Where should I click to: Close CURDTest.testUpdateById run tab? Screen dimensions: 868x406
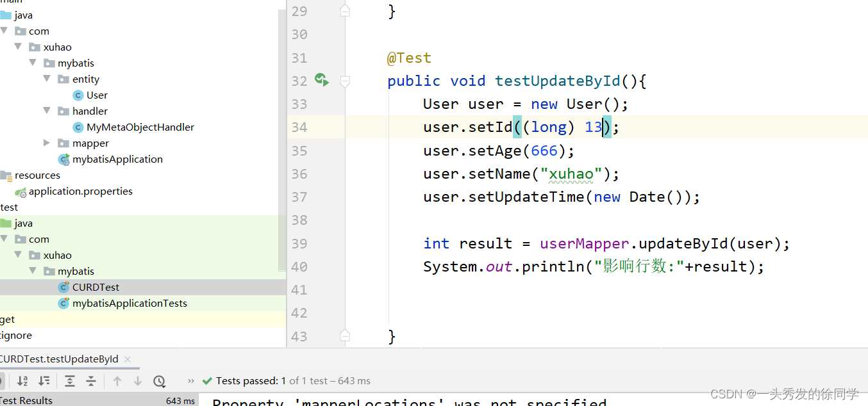[x=128, y=359]
